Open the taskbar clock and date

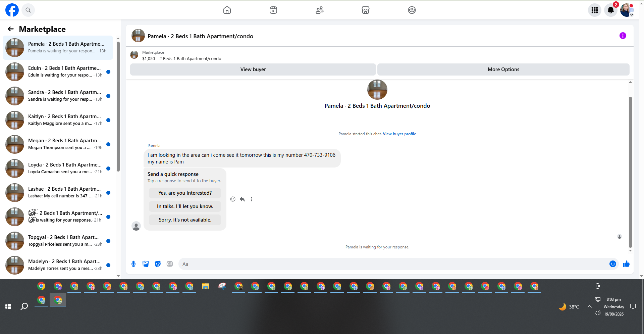(x=614, y=307)
